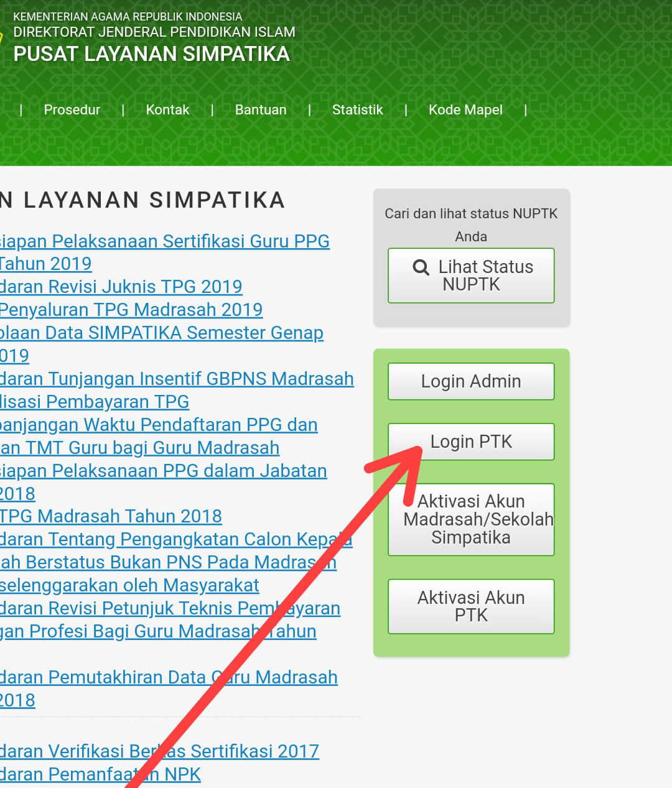
Task: Click the PUSAT LAYANAN SIMPATIKA header text
Action: point(151,54)
